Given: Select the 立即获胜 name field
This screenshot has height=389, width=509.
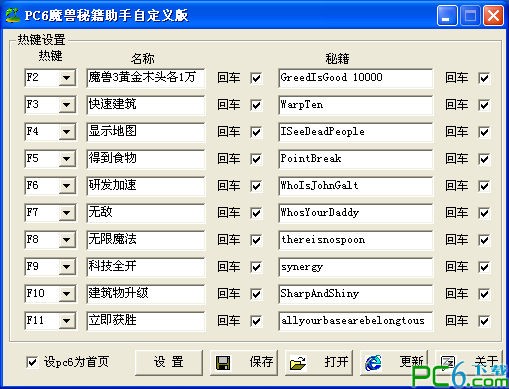Looking at the screenshot, I should tap(146, 321).
